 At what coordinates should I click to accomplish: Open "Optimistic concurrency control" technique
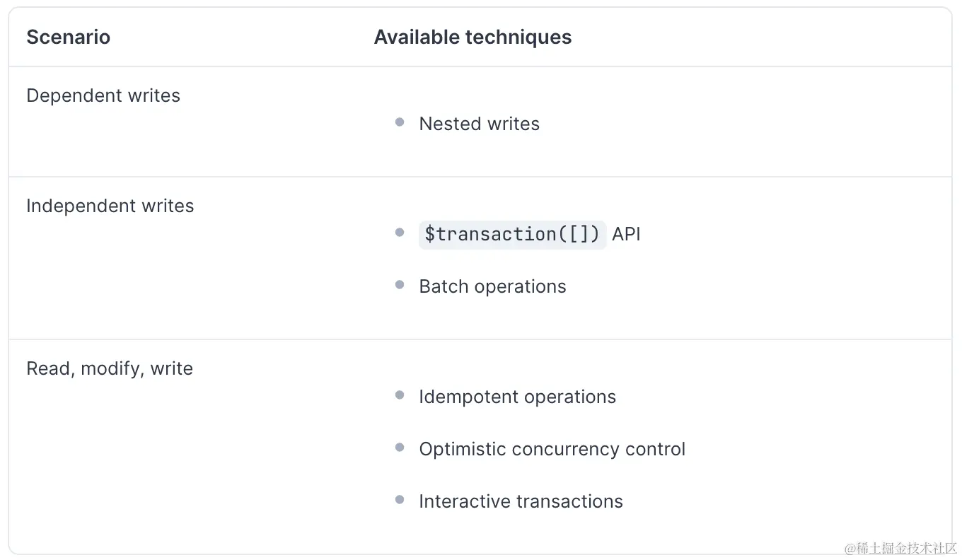coord(552,449)
